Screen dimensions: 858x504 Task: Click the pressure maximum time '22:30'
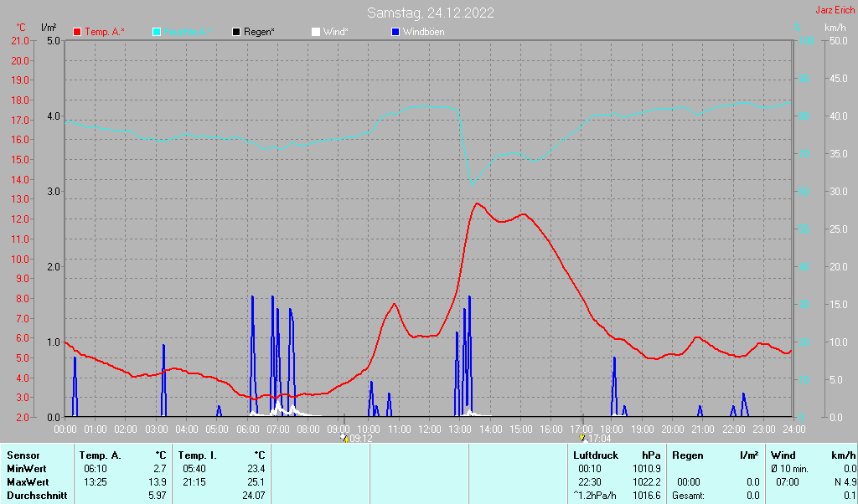coord(590,483)
